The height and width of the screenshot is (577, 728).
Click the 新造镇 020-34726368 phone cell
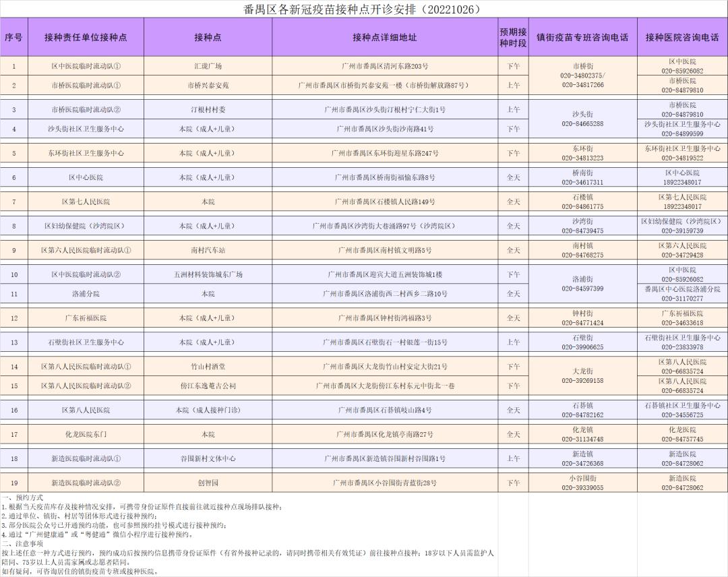coord(582,458)
